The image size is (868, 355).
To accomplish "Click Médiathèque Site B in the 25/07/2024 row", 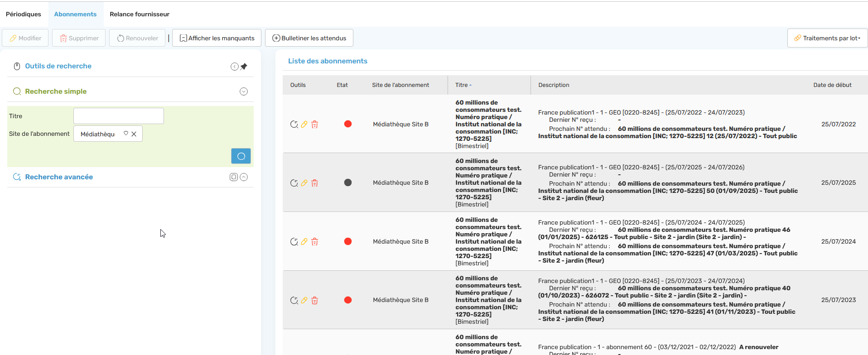I will pyautogui.click(x=400, y=241).
